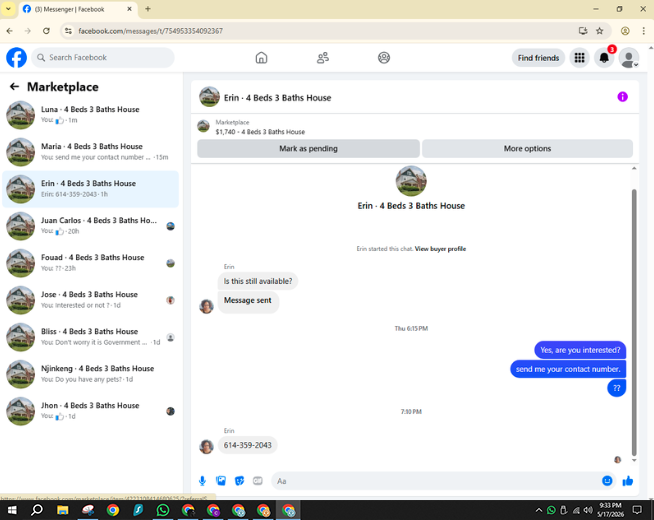The height and width of the screenshot is (520, 654).
Task: Click the chat header title Erin
Action: pyautogui.click(x=277, y=98)
